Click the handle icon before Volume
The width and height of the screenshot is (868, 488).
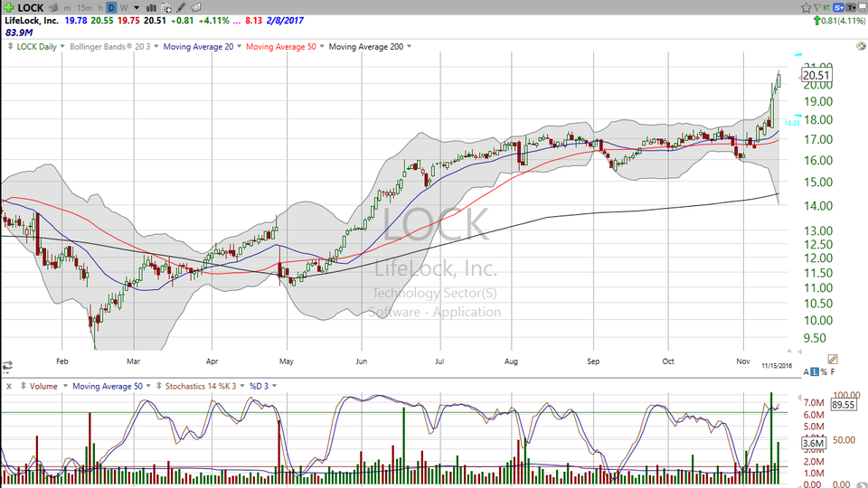(24, 386)
